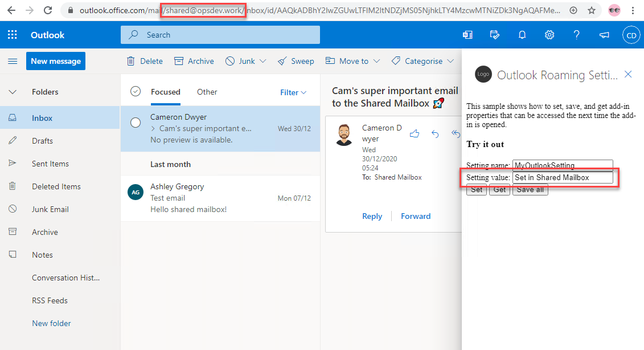
Task: Click the Forward link in the email
Action: click(x=415, y=216)
